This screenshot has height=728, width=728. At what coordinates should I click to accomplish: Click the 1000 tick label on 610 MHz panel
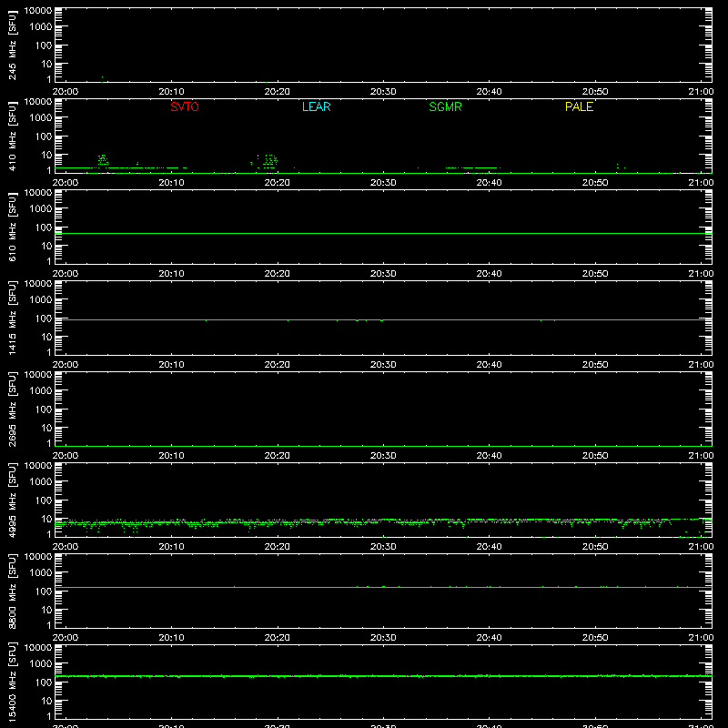click(41, 209)
